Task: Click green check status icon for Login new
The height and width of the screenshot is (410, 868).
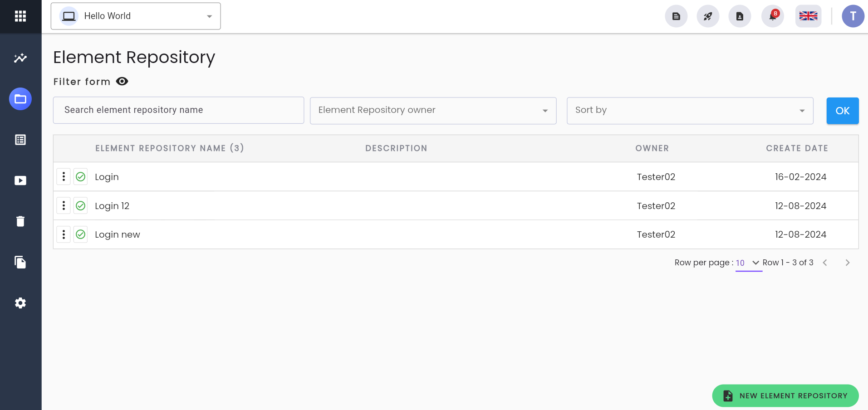Action: [x=81, y=234]
